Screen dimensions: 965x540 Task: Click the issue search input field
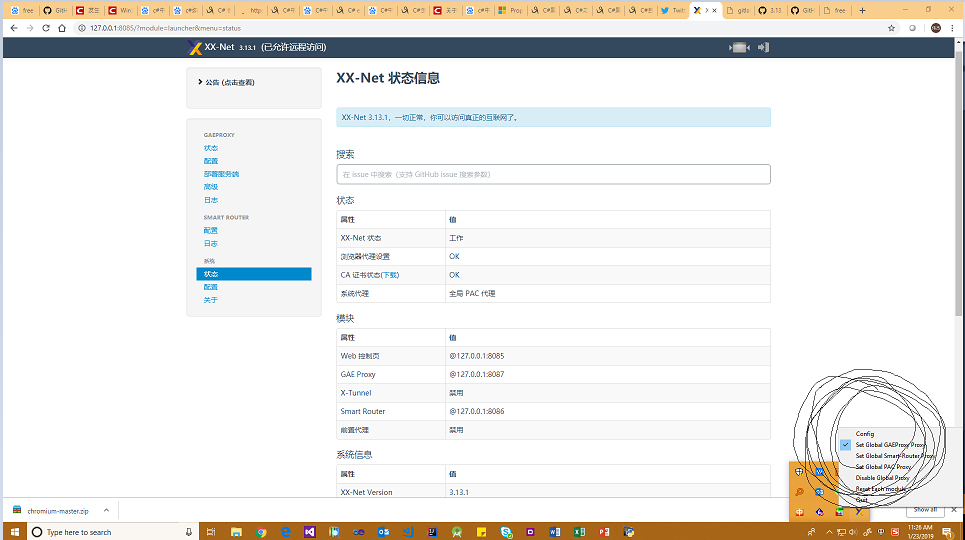pos(553,174)
